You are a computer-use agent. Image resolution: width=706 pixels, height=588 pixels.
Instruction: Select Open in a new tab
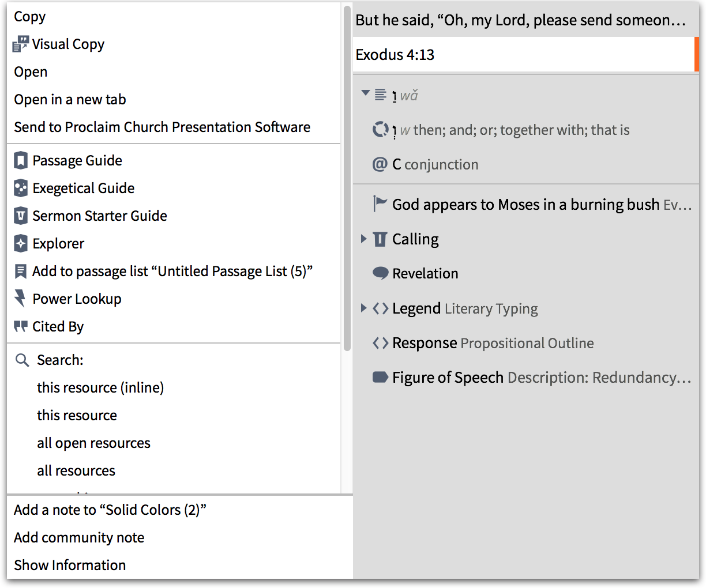(70, 99)
